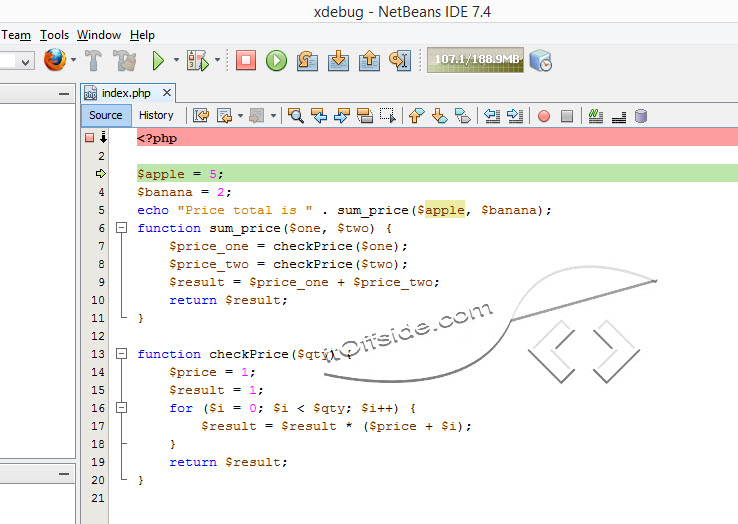The image size is (738, 524).
Task: Click Previous Bookmark icon
Action: [x=416, y=115]
